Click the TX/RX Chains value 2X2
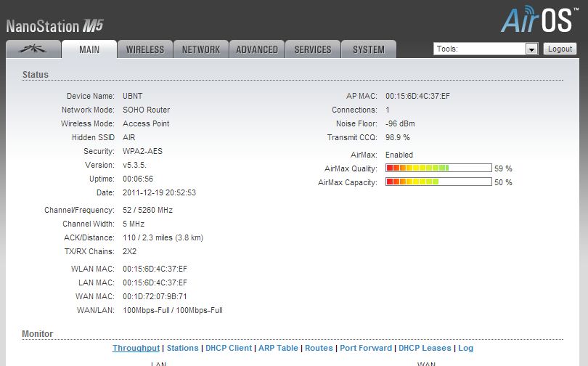Screen dimensions: 588x366 click(129, 251)
